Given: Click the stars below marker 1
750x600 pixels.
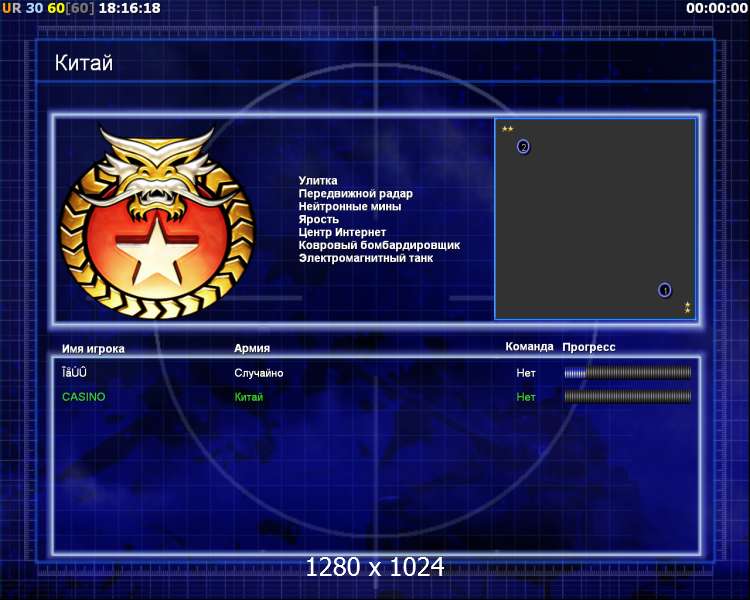Looking at the screenshot, I should tap(687, 307).
